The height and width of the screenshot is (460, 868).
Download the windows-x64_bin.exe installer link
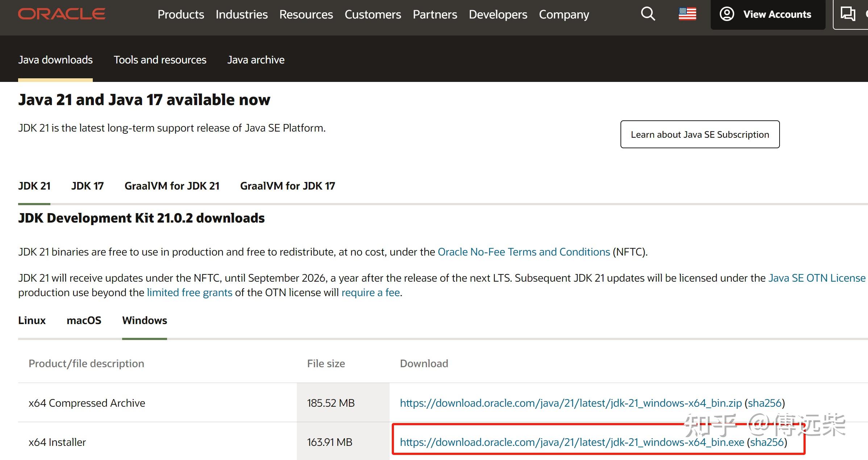(572, 442)
